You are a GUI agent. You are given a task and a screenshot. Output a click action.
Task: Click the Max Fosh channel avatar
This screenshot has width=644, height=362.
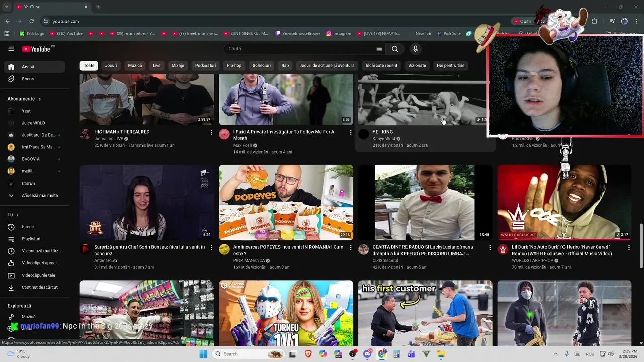(224, 134)
